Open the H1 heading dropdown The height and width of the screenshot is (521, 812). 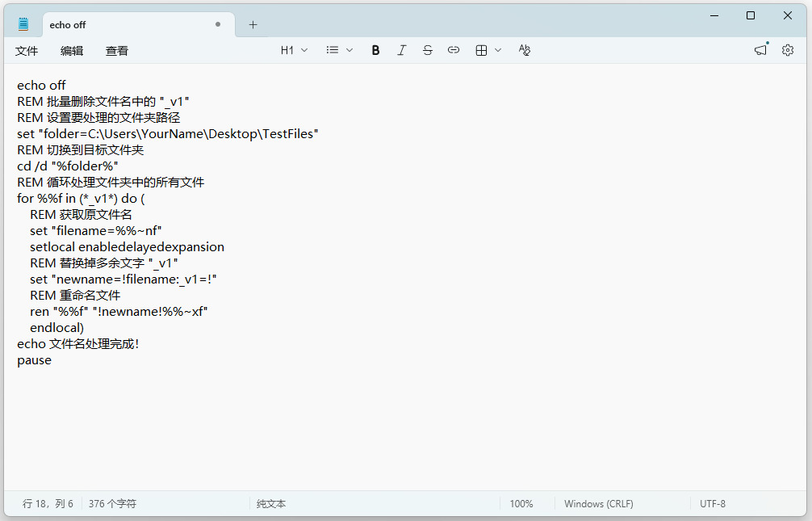pyautogui.click(x=294, y=50)
